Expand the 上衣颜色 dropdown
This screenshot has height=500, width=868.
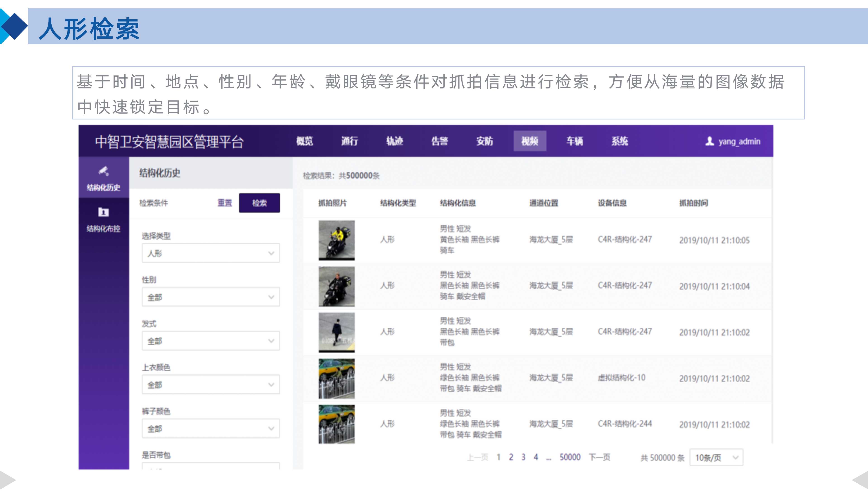(210, 385)
